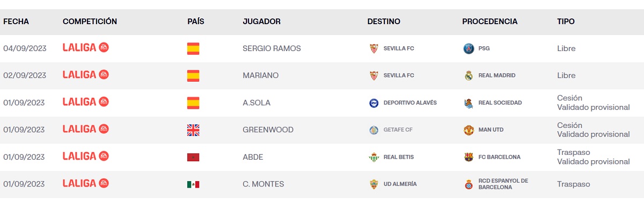Sort by the JUGADOR column header
The width and height of the screenshot is (644, 200).
pos(261,22)
